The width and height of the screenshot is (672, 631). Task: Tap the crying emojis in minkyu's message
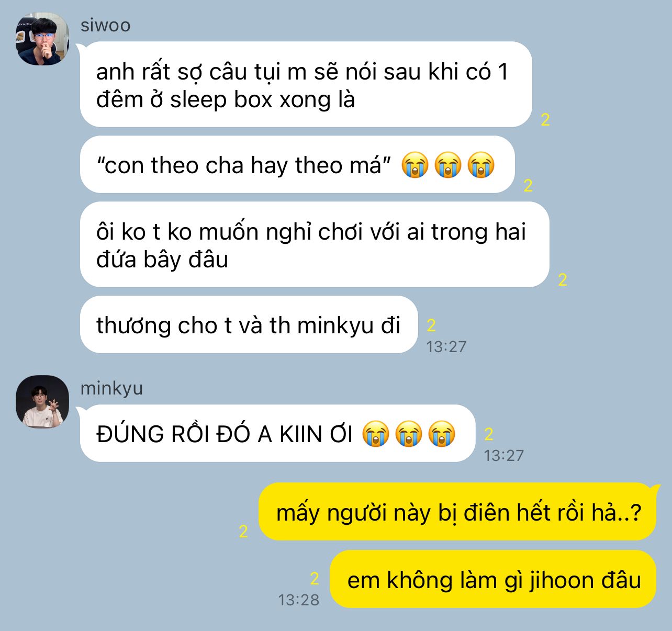409,434
